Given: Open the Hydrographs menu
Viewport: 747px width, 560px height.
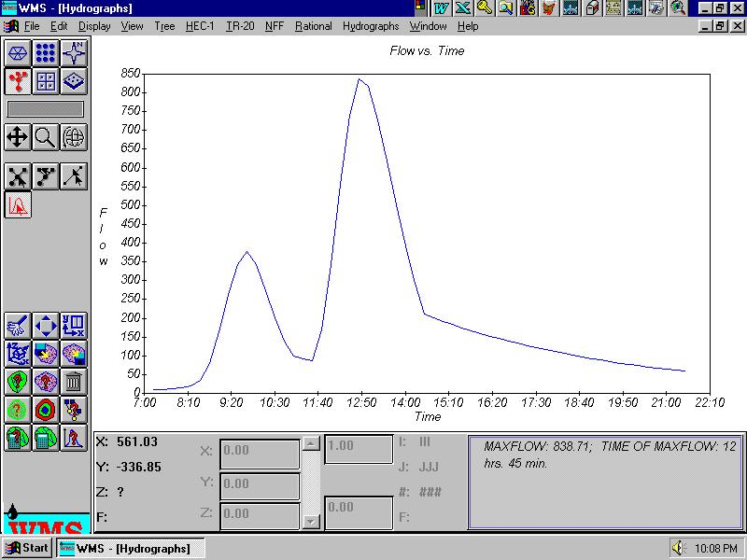Looking at the screenshot, I should (370, 26).
